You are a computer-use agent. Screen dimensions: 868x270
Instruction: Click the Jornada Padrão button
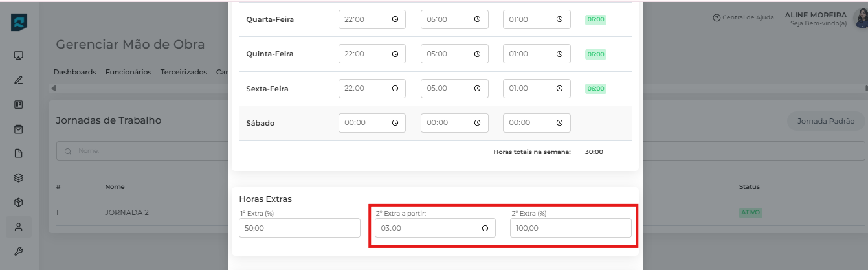tap(825, 121)
